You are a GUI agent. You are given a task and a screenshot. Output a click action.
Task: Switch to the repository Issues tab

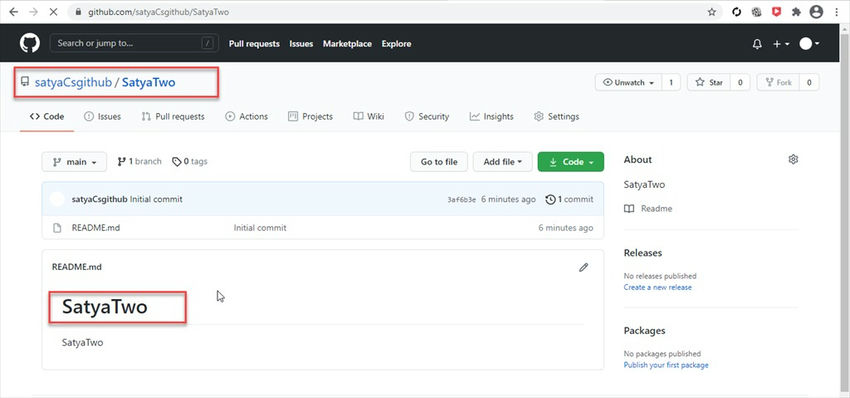click(x=102, y=117)
